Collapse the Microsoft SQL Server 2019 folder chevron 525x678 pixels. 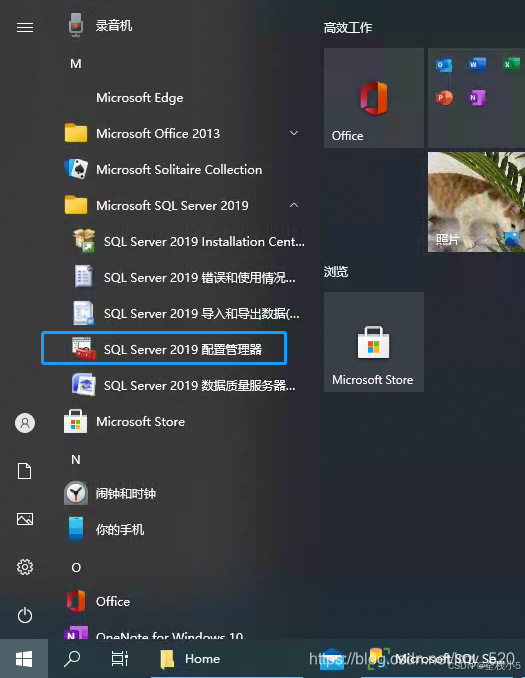(294, 205)
